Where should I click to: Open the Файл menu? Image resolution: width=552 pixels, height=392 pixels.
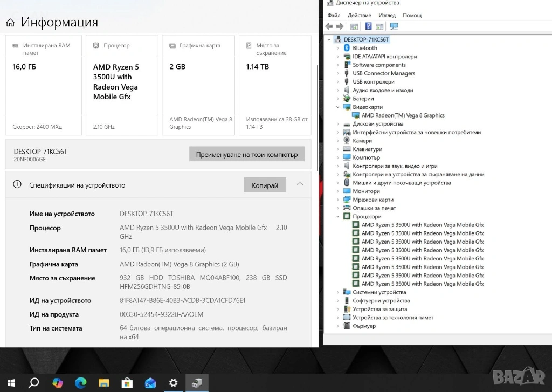(334, 16)
